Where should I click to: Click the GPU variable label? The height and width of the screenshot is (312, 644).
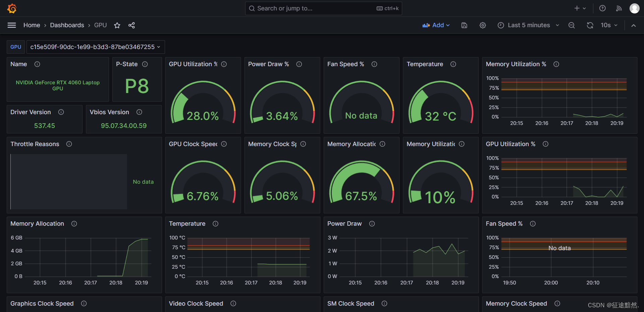click(x=16, y=47)
